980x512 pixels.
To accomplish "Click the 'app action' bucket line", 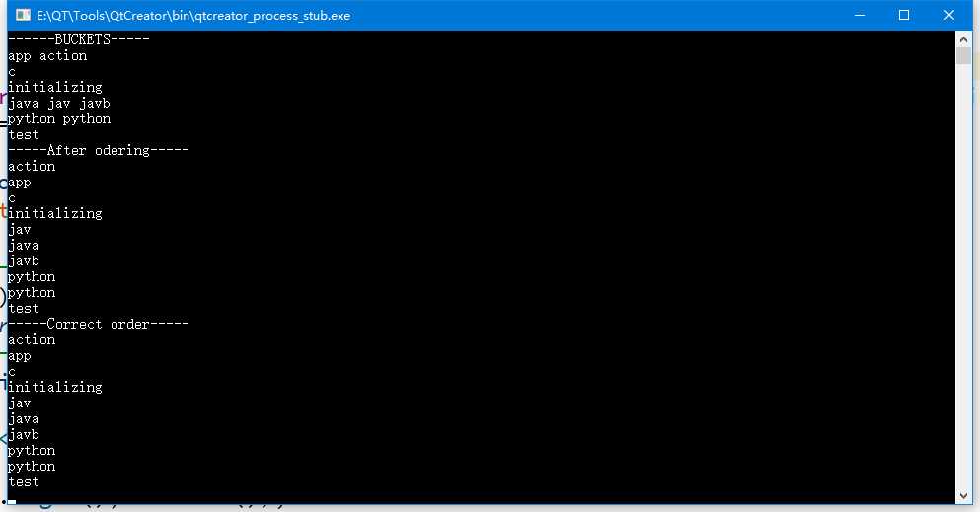I will [47, 56].
